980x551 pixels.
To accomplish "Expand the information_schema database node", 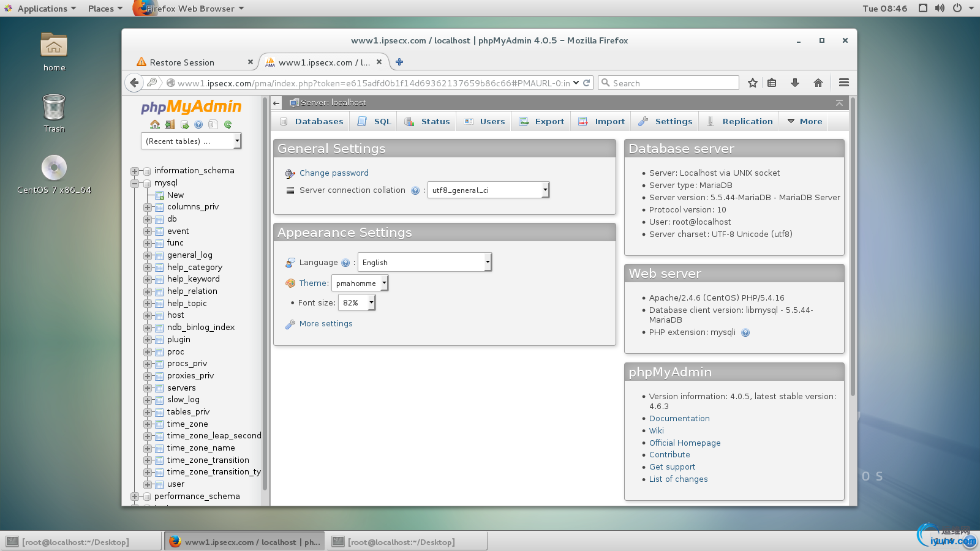I will [x=134, y=170].
